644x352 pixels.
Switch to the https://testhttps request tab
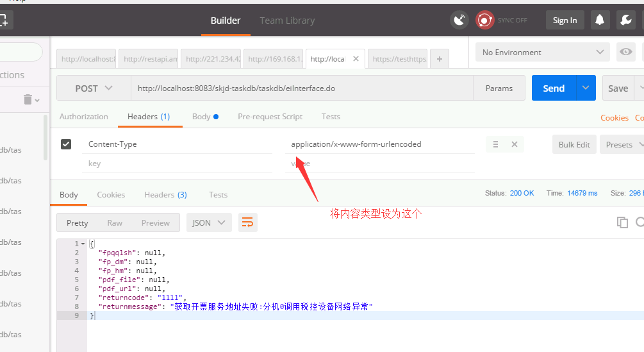[x=397, y=59]
